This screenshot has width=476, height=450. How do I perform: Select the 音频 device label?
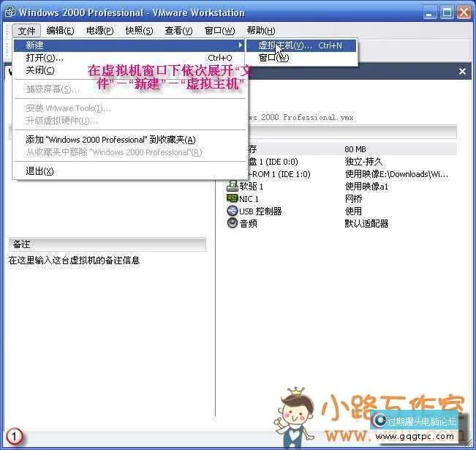pyautogui.click(x=249, y=224)
